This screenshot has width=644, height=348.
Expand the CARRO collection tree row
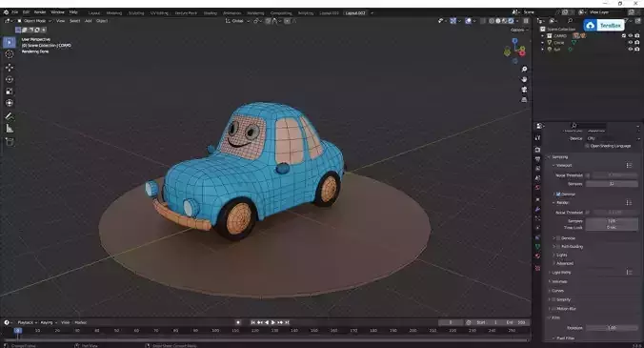543,35
